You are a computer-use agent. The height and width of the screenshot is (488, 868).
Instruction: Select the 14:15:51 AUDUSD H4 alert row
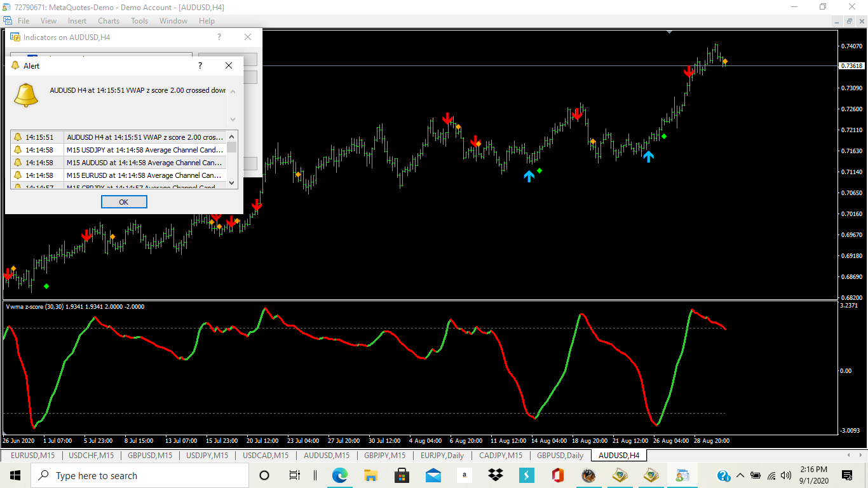119,137
